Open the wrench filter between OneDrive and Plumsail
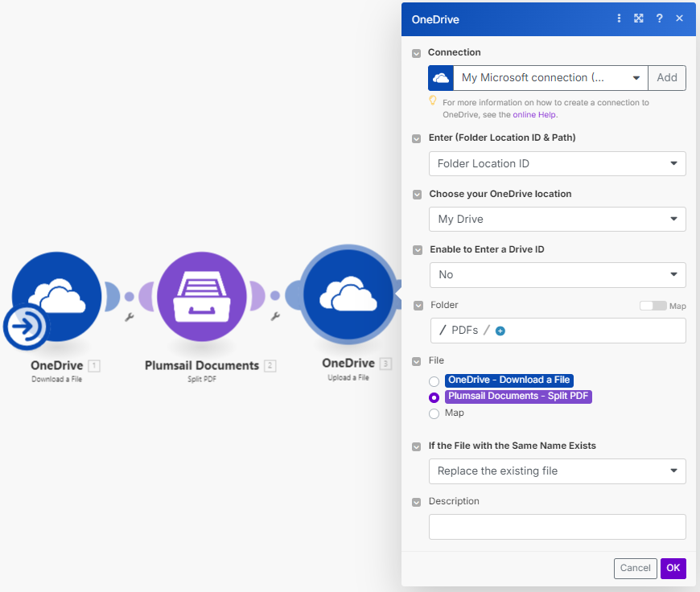The width and height of the screenshot is (700, 592). coord(130,317)
